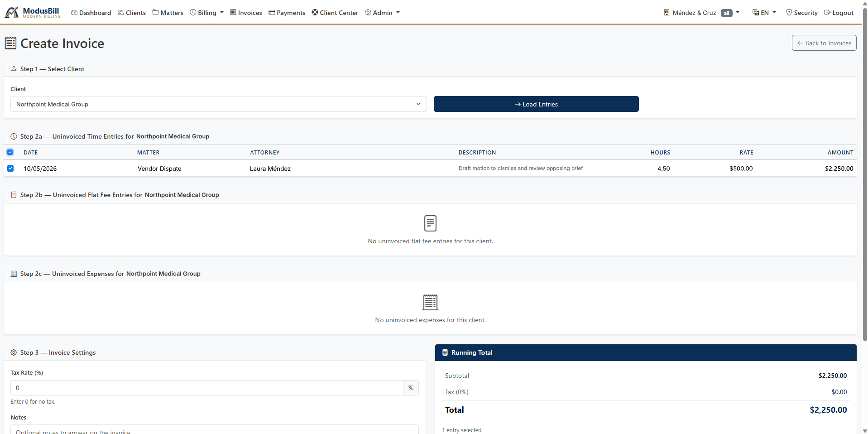Click the person icon beside Step 1
868x434 pixels.
14,69
